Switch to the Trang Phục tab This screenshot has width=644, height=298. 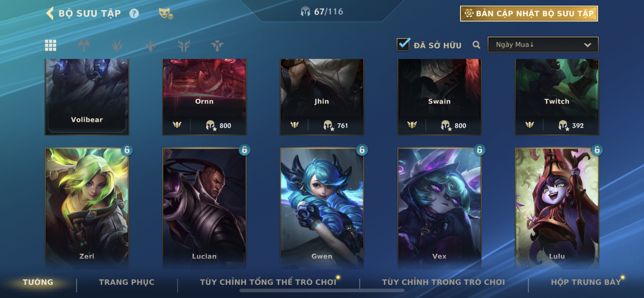[x=127, y=282]
